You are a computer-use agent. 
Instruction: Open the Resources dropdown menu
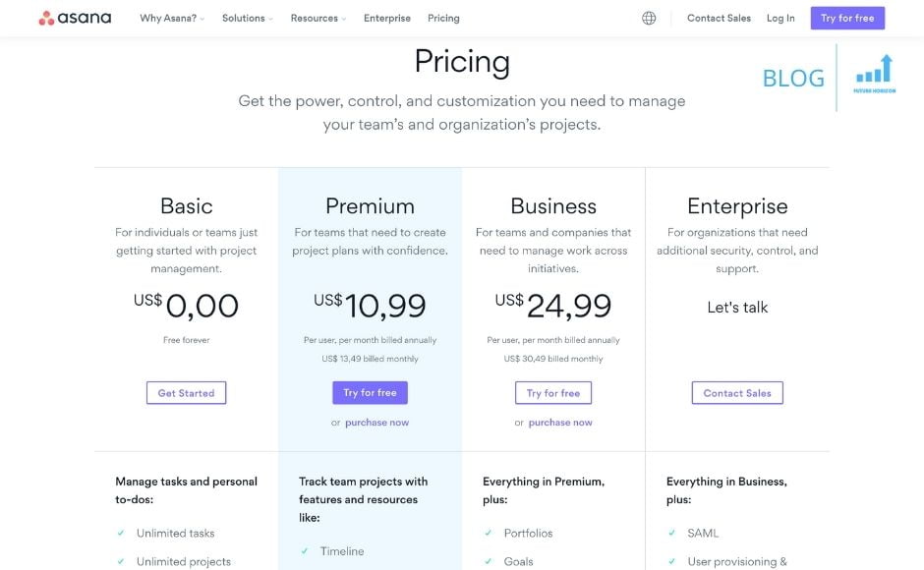tap(318, 18)
